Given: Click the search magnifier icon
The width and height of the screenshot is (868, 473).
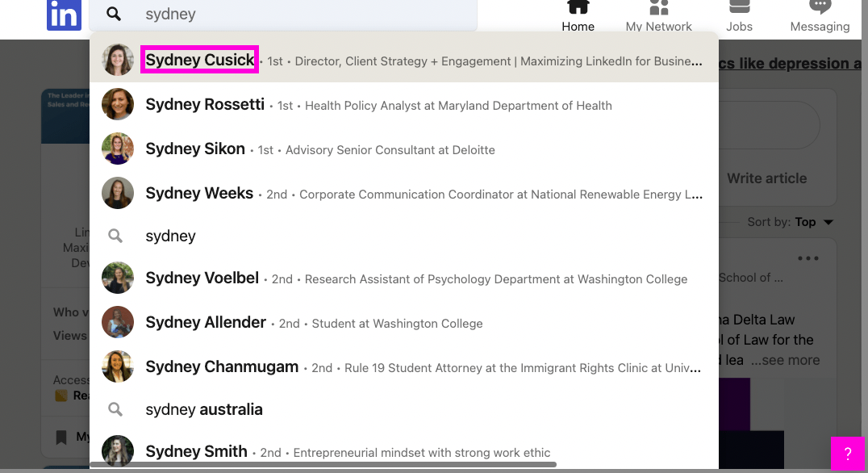Looking at the screenshot, I should click(113, 14).
